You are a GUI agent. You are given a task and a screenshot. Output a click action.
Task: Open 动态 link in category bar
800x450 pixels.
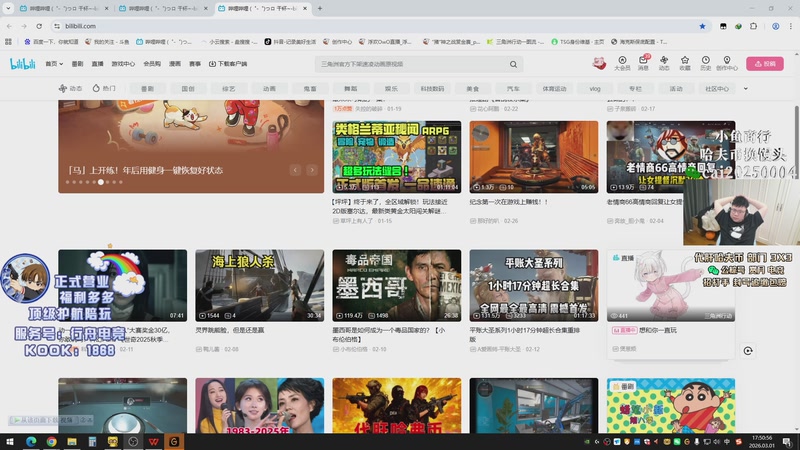pos(70,88)
